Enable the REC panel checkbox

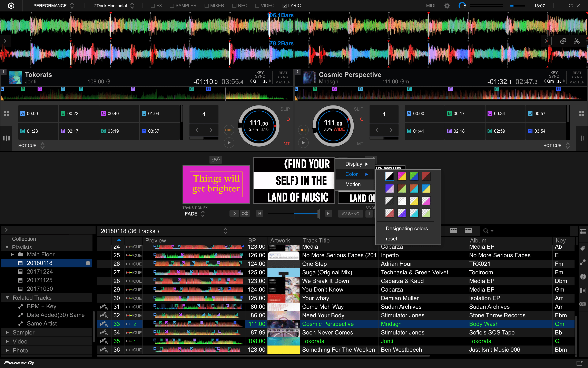pyautogui.click(x=234, y=6)
